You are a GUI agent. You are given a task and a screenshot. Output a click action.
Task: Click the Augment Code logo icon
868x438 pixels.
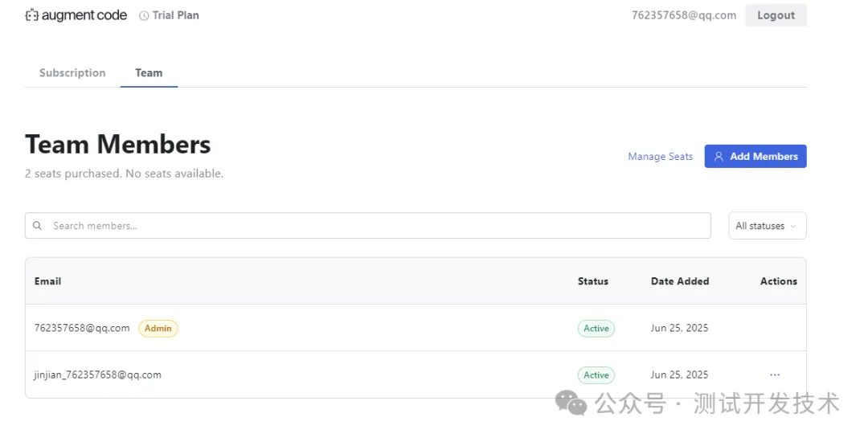(32, 15)
